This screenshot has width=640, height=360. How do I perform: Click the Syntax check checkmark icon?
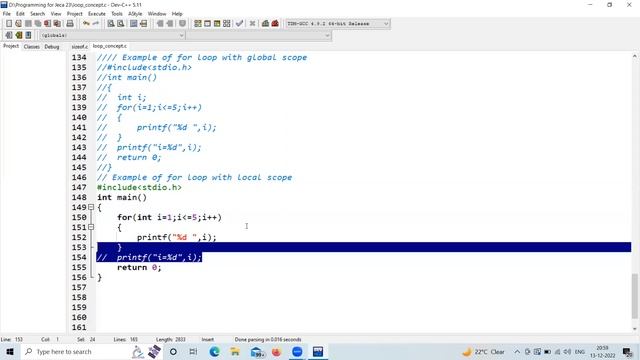pyautogui.click(x=240, y=24)
